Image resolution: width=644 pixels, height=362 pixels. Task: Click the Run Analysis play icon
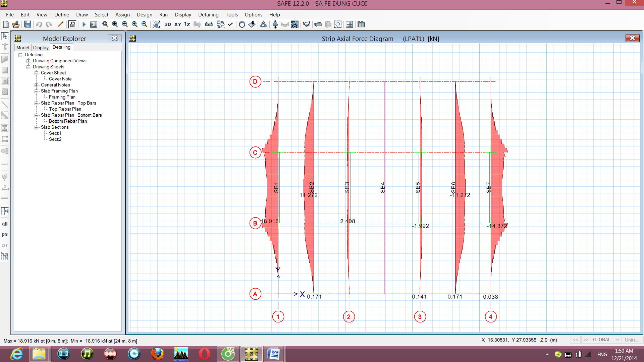(x=84, y=24)
